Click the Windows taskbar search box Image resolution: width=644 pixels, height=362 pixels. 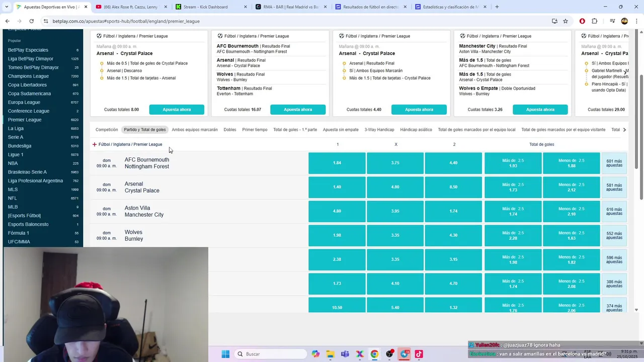pos(272,354)
